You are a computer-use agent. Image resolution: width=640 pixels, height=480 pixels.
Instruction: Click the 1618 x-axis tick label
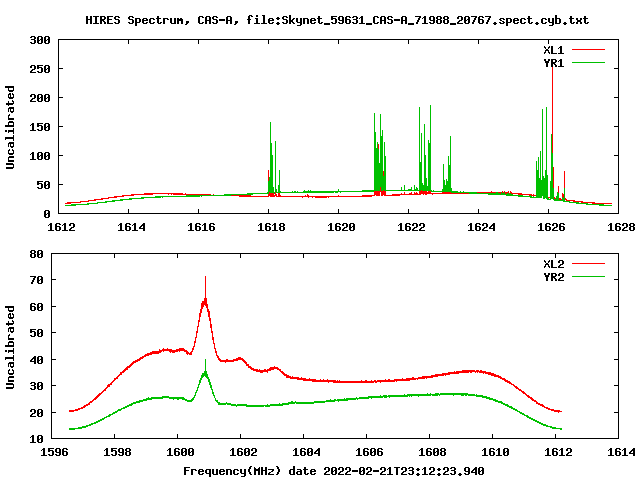[271, 227]
